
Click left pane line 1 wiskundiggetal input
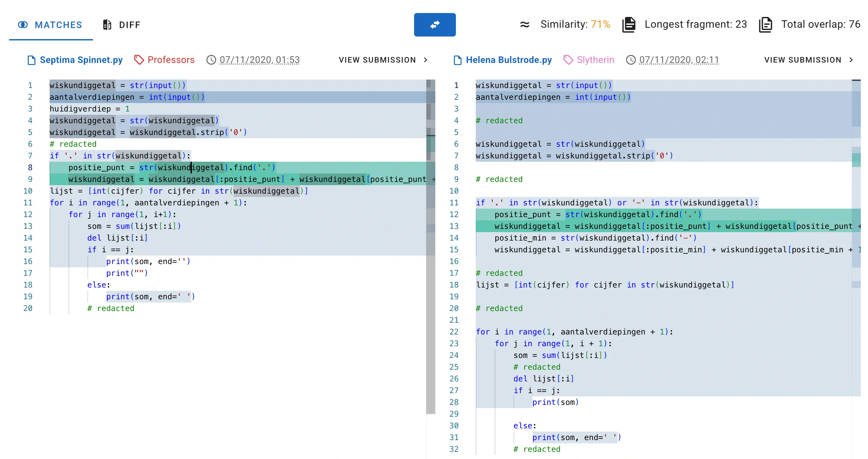[117, 85]
